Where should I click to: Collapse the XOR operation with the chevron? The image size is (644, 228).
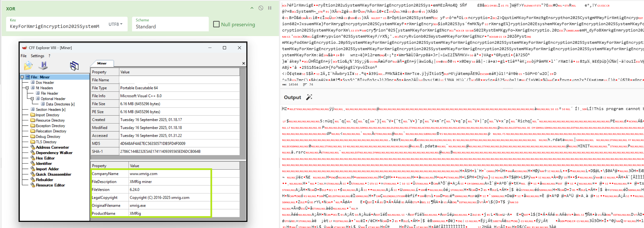pyautogui.click(x=252, y=8)
